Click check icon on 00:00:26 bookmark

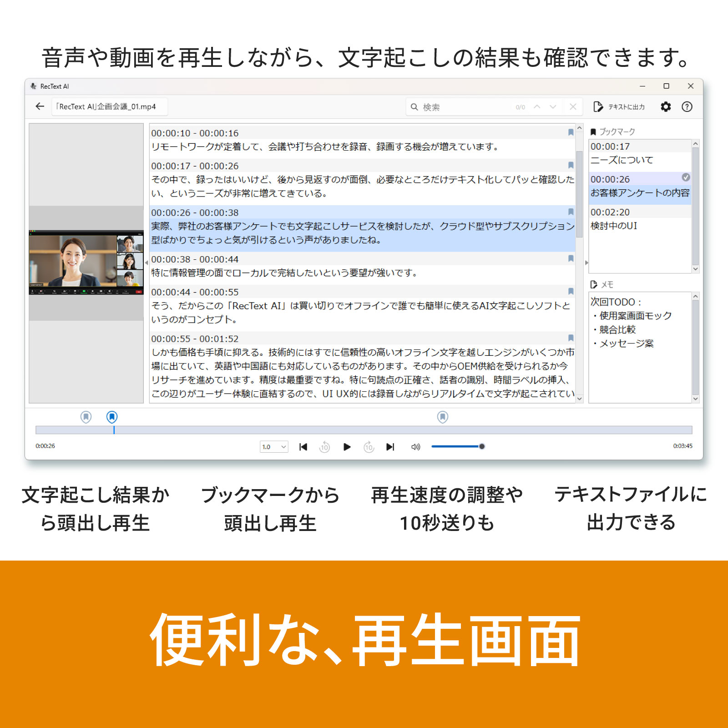coord(686,177)
